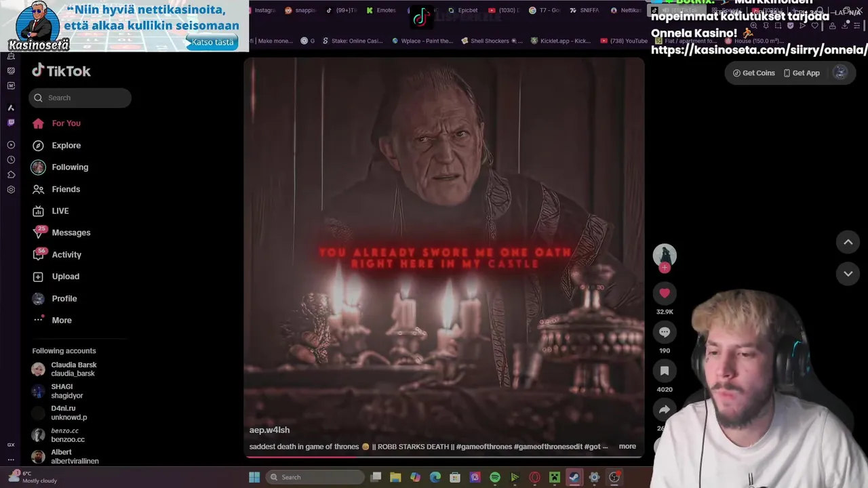Click the Get Coins button
Viewport: 868px width, 488px height.
754,73
